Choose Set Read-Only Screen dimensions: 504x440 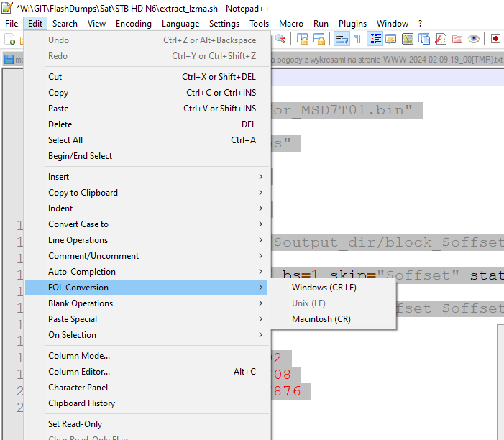147,424
